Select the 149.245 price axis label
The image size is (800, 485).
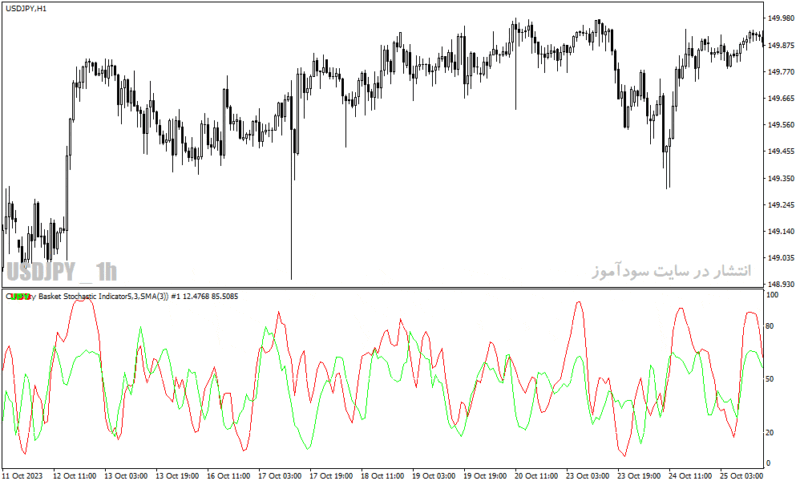tap(781, 205)
